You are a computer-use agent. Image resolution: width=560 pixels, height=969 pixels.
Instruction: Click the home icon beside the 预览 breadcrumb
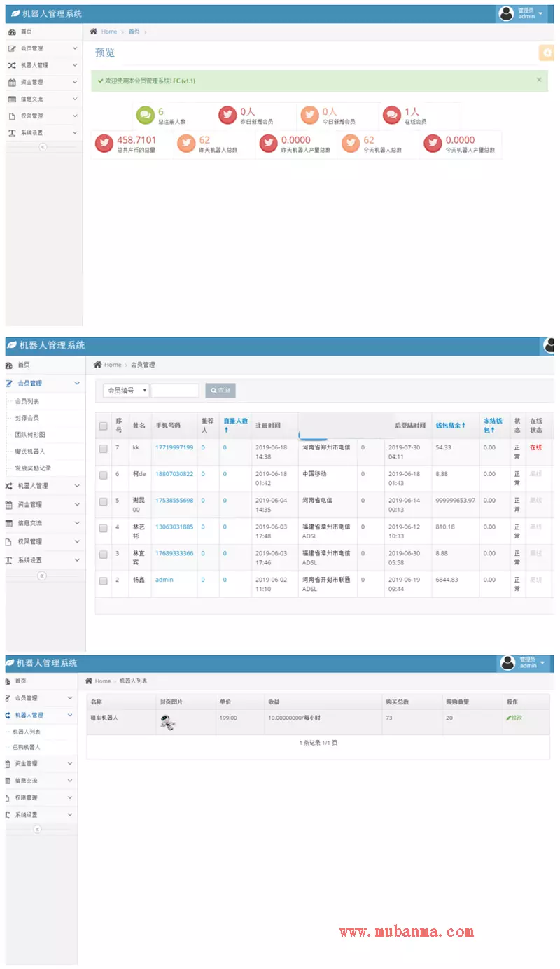pos(94,32)
